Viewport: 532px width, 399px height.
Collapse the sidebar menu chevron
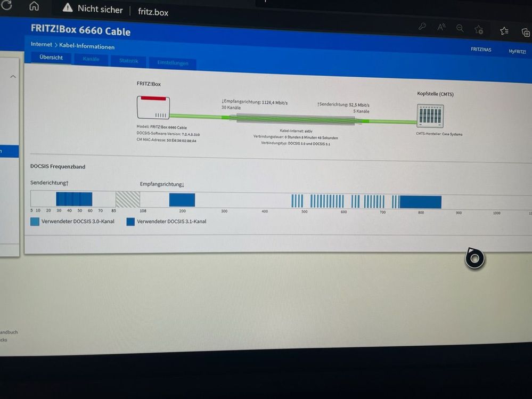point(13,77)
